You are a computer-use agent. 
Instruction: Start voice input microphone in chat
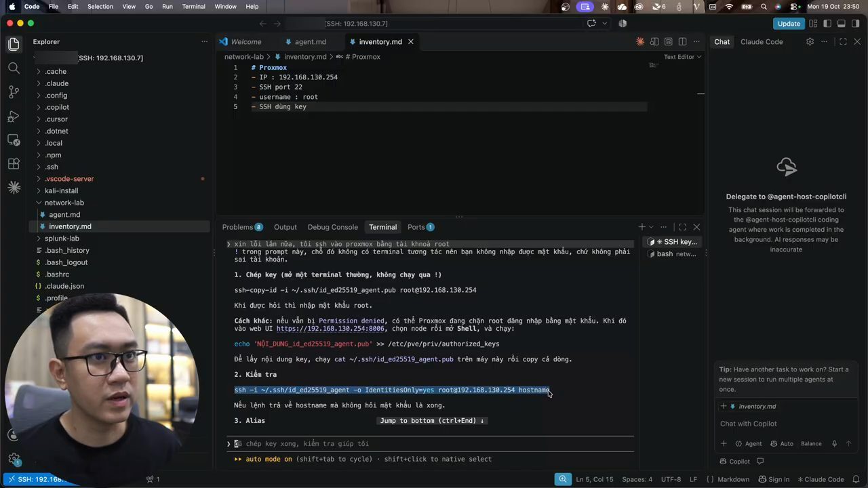click(x=835, y=444)
